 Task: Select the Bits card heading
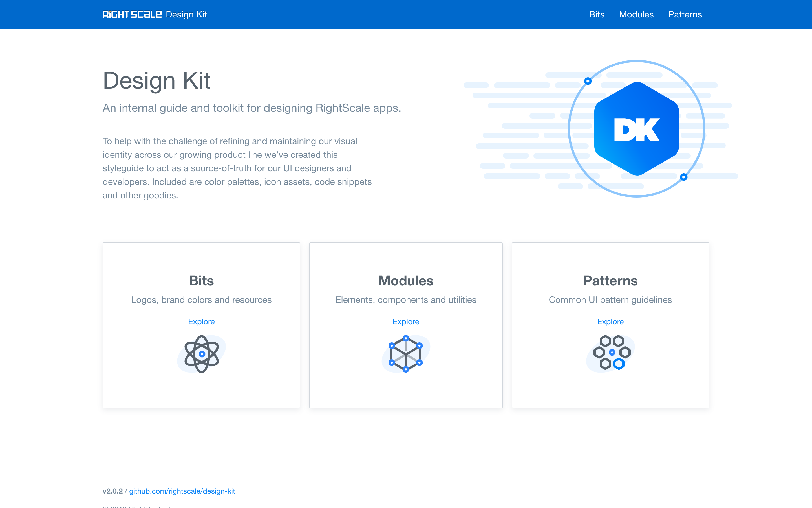pyautogui.click(x=201, y=281)
